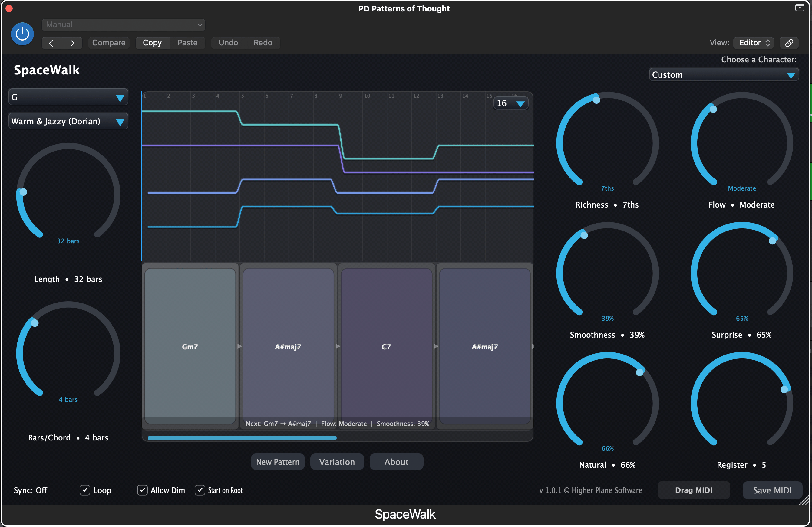Disable the Allow Dim checkbox
The height and width of the screenshot is (527, 812).
[x=142, y=490]
